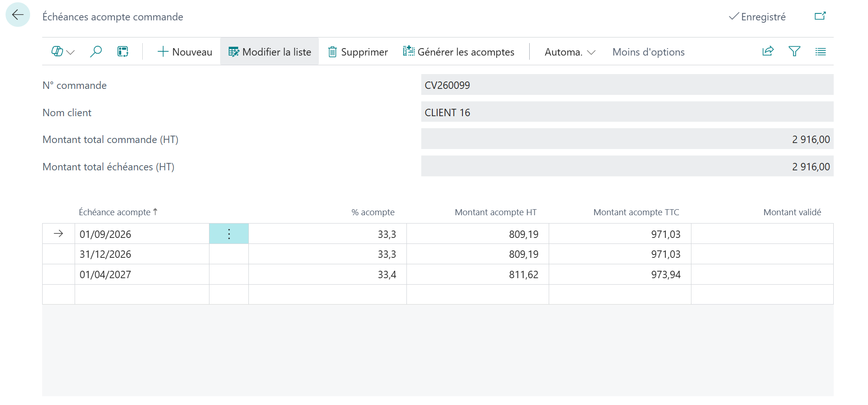Open the list view options icon

click(820, 51)
